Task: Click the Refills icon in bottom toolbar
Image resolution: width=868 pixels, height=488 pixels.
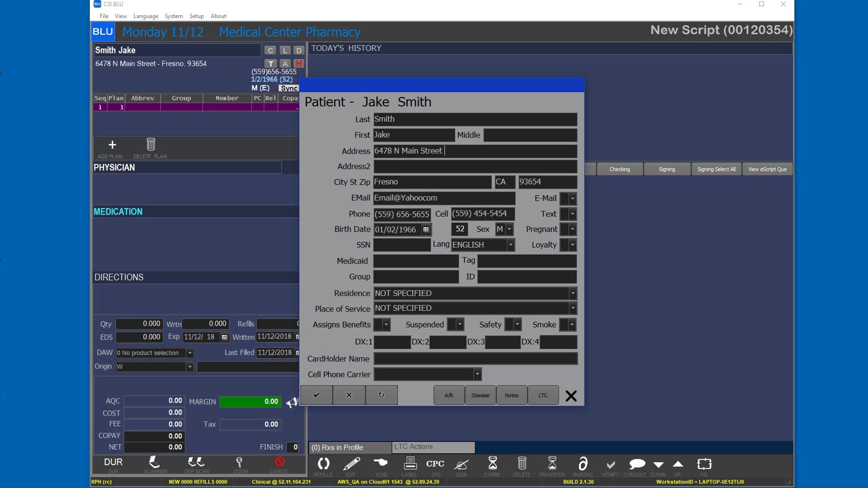Action: (x=323, y=464)
